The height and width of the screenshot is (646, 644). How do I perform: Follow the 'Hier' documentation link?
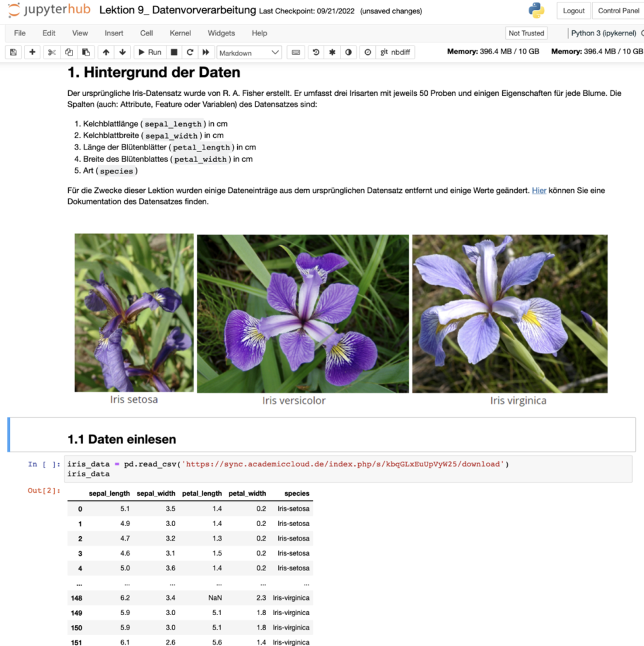pyautogui.click(x=539, y=191)
